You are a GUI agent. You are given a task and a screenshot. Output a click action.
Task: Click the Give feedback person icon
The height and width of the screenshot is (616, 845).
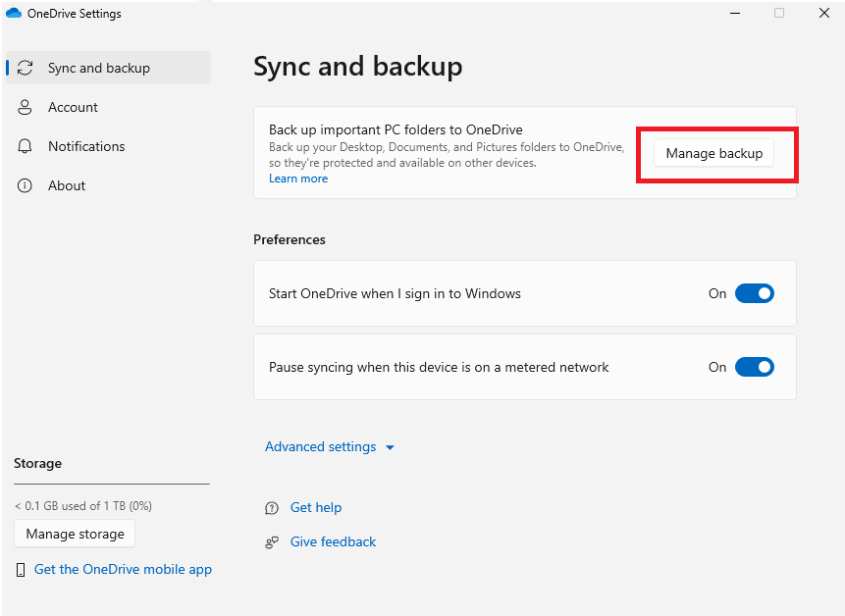[272, 542]
